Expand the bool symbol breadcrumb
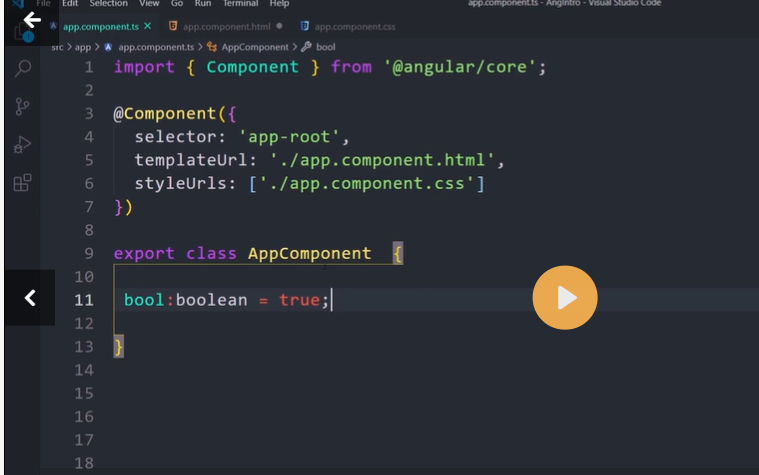This screenshot has width=759, height=475. (325, 47)
